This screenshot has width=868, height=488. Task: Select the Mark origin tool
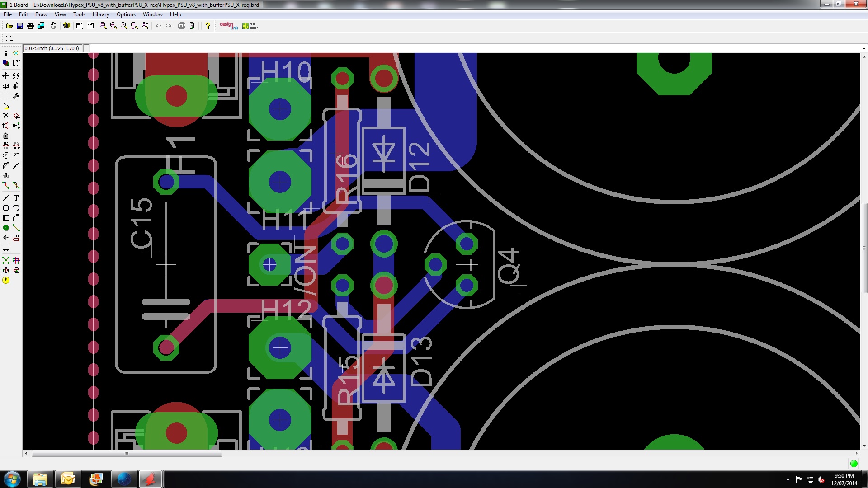(x=16, y=63)
